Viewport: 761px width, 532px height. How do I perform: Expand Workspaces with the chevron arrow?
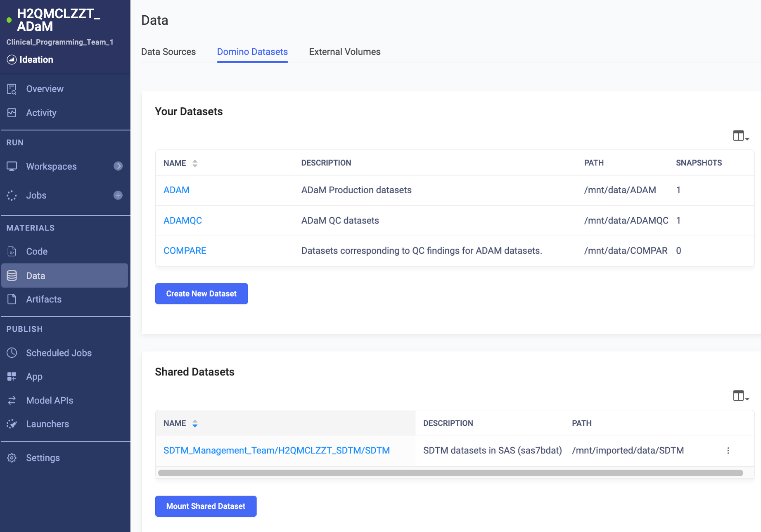click(118, 166)
